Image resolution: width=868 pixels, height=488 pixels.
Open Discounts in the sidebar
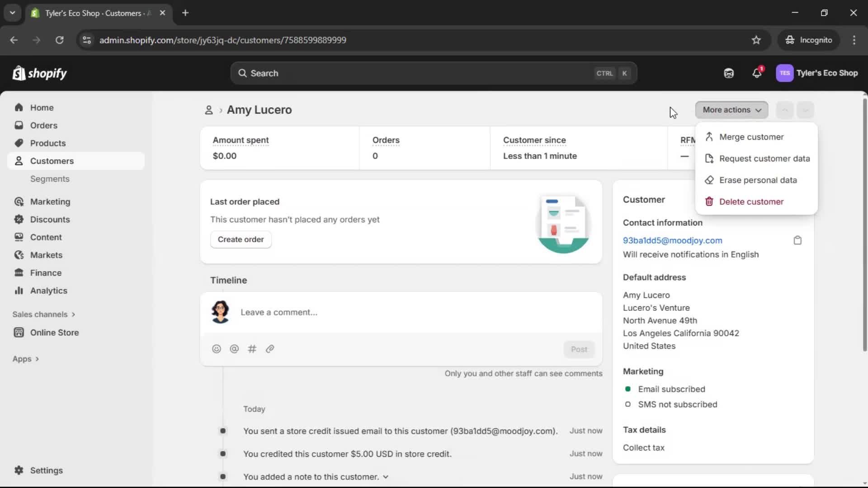tap(50, 219)
